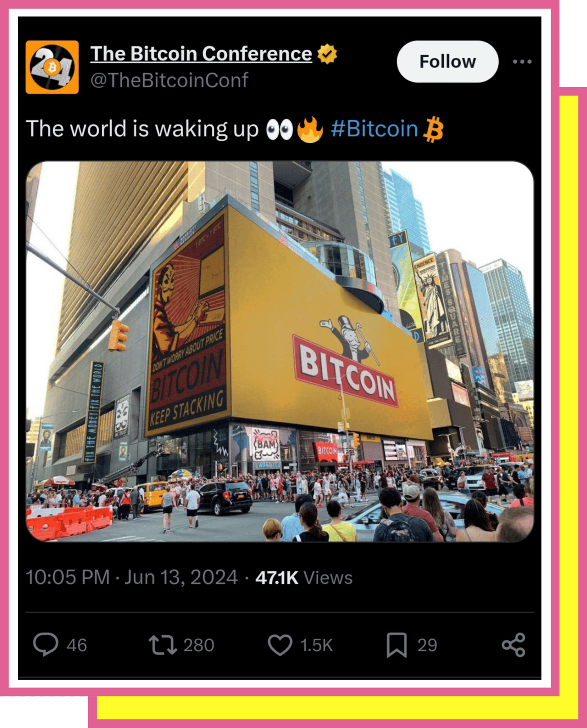Click the retweet arrows icon

point(163,645)
